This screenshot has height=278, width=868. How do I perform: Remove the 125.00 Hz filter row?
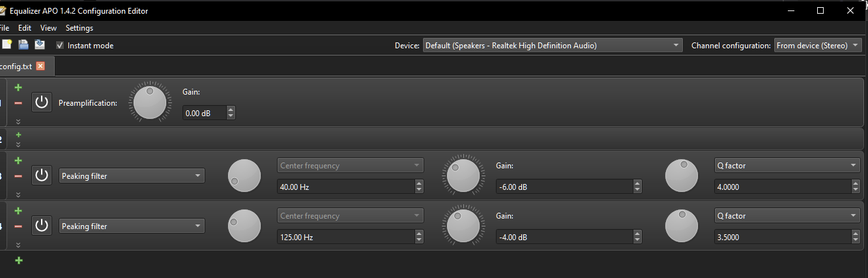[x=18, y=226]
